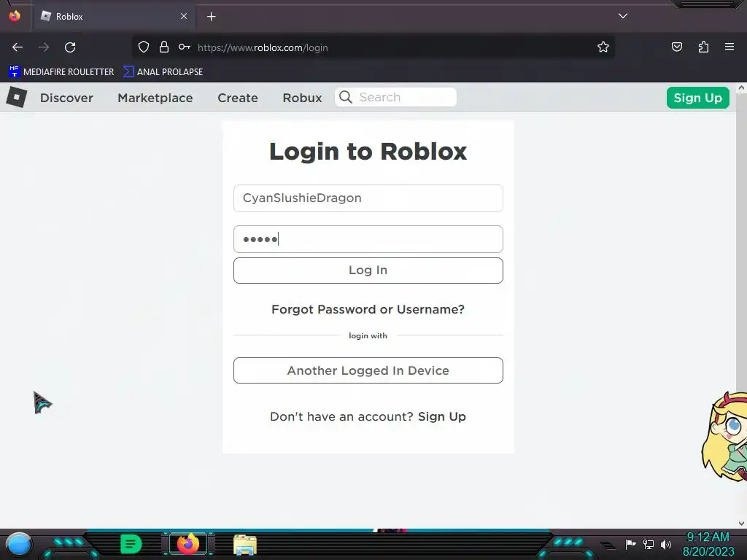Image resolution: width=747 pixels, height=560 pixels.
Task: Expand the list all tabs chevron
Action: (x=623, y=16)
